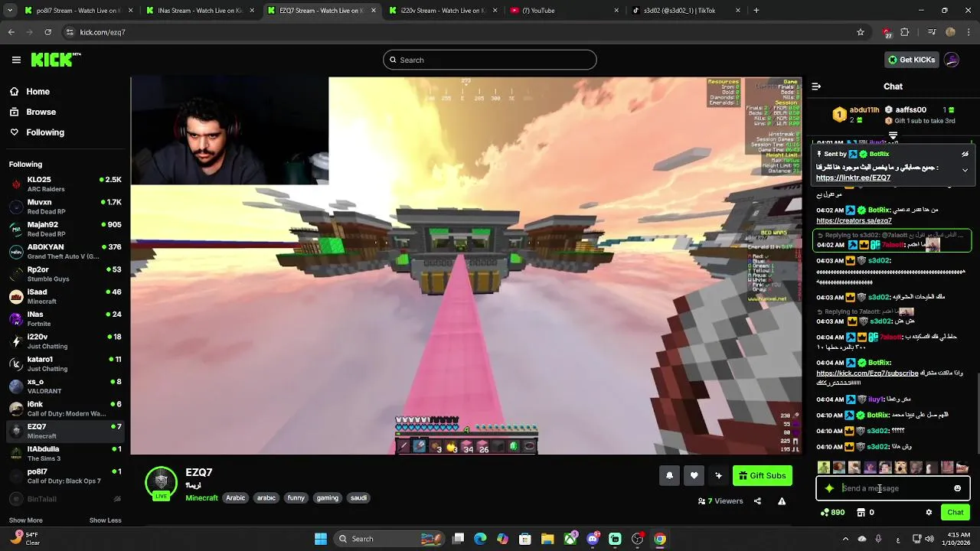Open Muvxn channel in Following list
The width and height of the screenshot is (980, 551).
[x=65, y=207]
